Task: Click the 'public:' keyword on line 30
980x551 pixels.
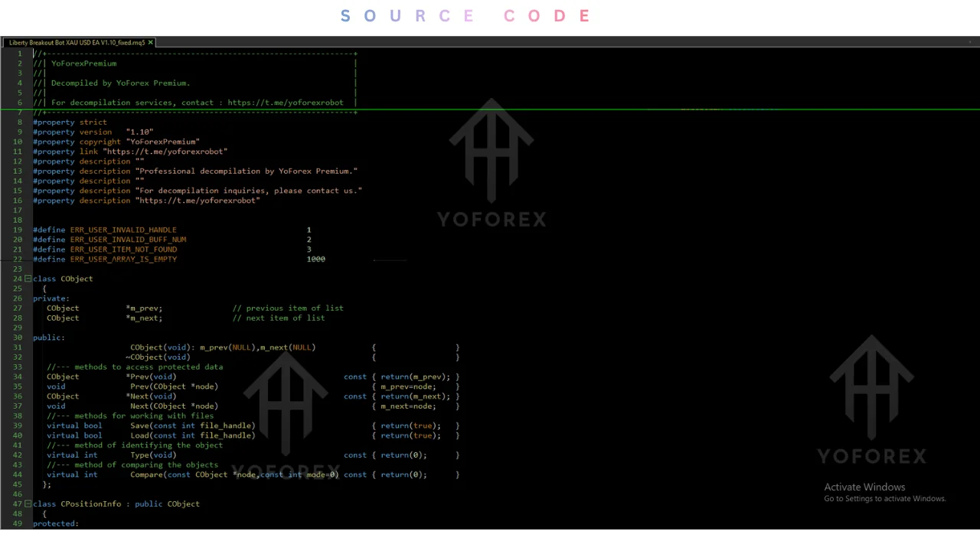Action: click(49, 337)
